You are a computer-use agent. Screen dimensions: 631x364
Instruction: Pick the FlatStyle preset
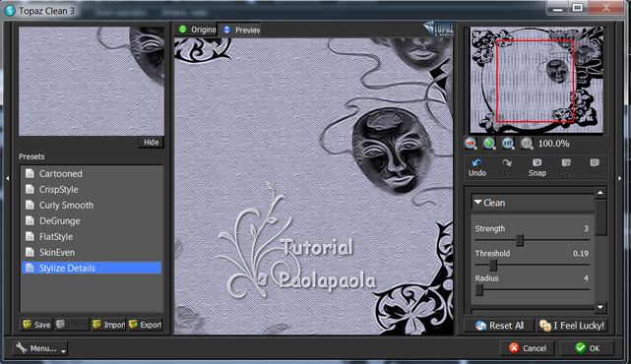click(92, 236)
